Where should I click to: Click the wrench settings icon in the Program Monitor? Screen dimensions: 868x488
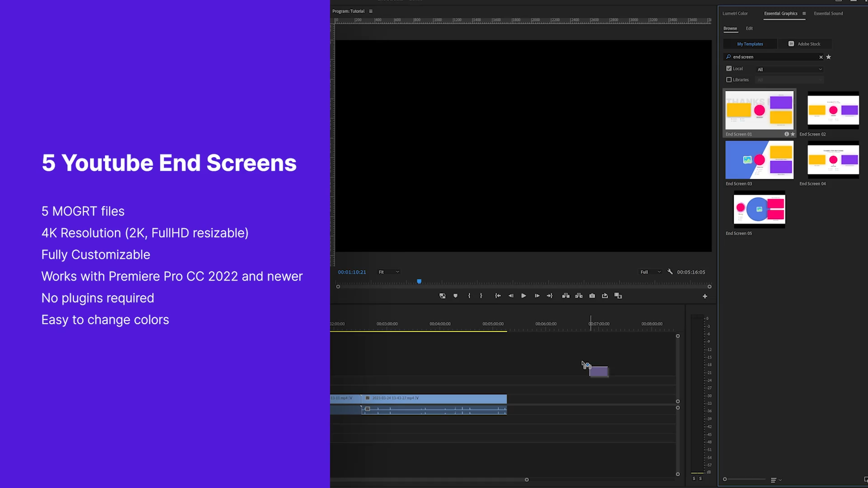tap(670, 272)
